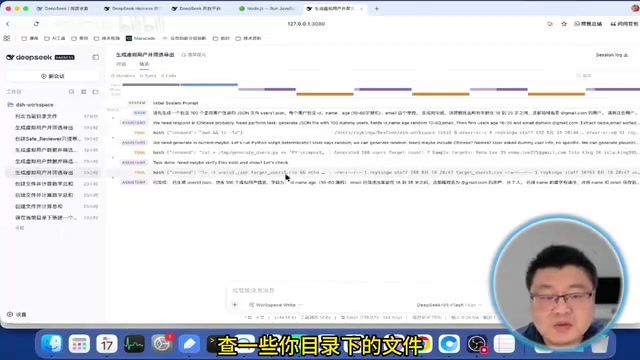Viewport: 640px width, 360px height.
Task: Click the blue segment on the trace timeline
Action: click(209, 84)
